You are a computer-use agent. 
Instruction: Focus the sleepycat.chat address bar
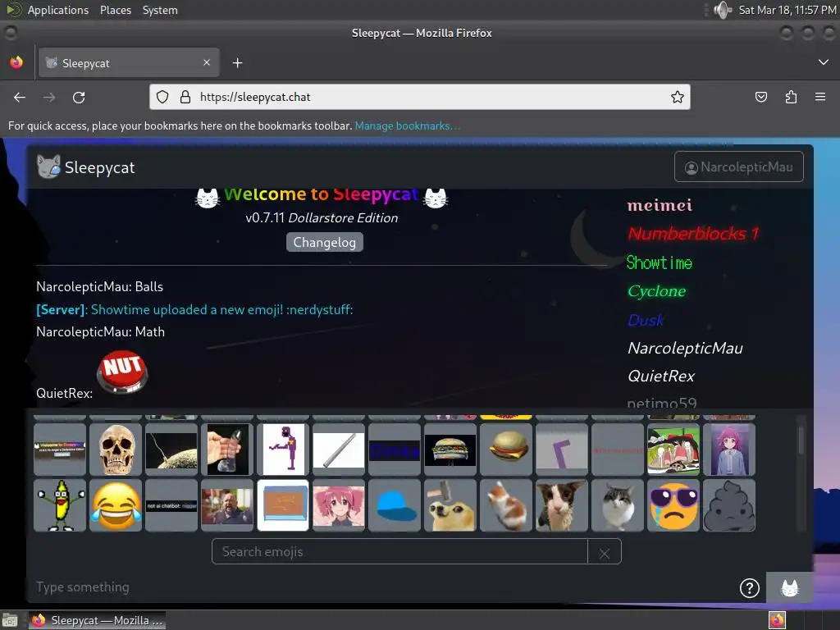(420, 97)
